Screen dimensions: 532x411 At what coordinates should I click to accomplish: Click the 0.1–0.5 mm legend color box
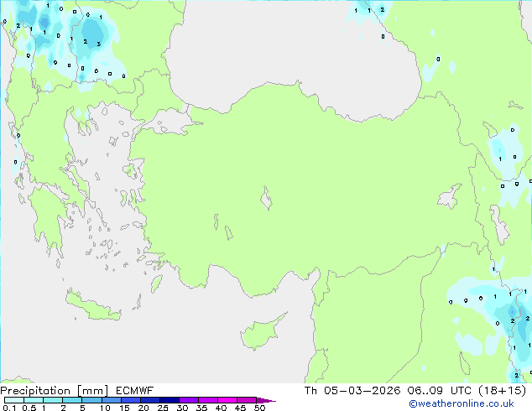pyautogui.click(x=14, y=400)
